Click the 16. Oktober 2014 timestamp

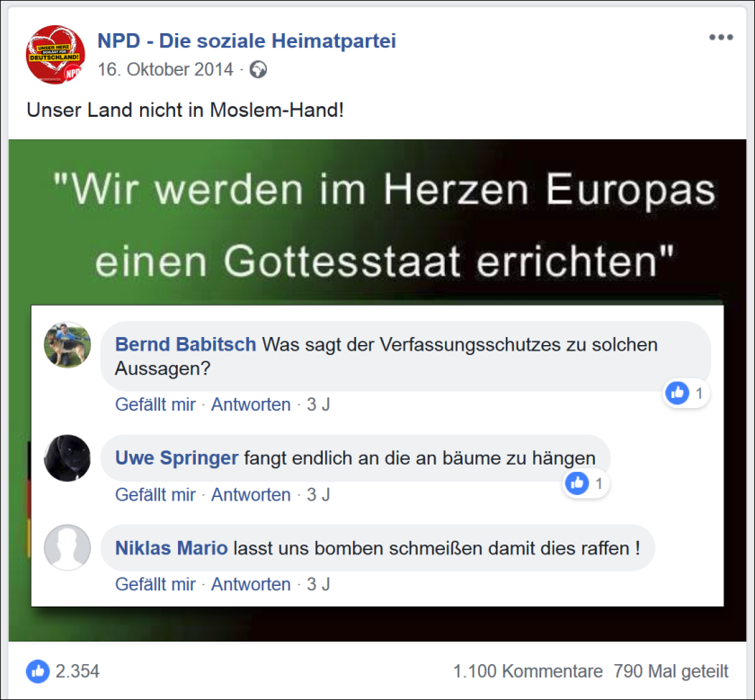pos(165,70)
